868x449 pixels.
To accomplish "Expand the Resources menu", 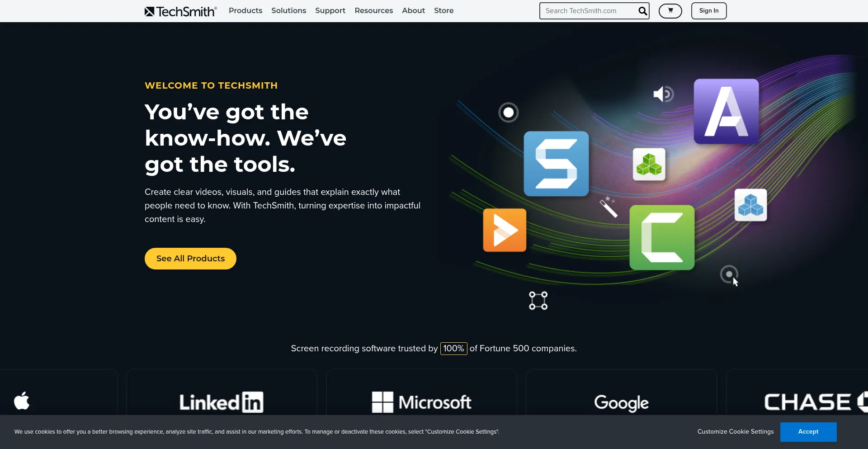I will coord(373,11).
